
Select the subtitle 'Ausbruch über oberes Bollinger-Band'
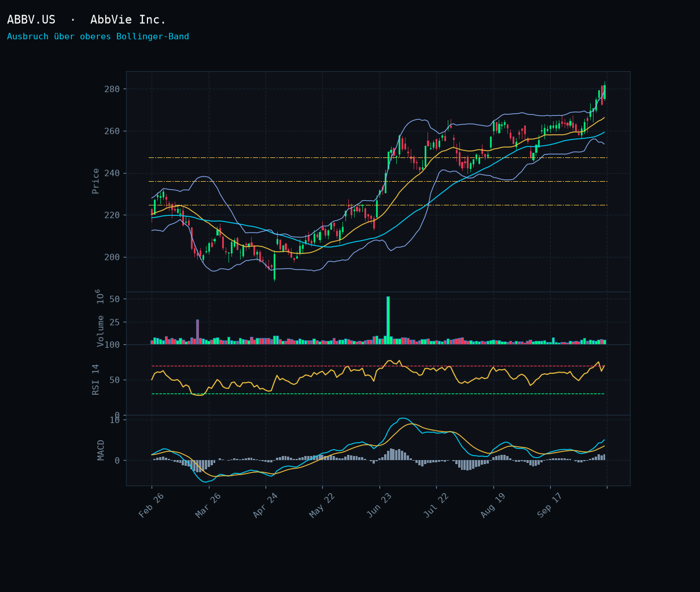(98, 36)
